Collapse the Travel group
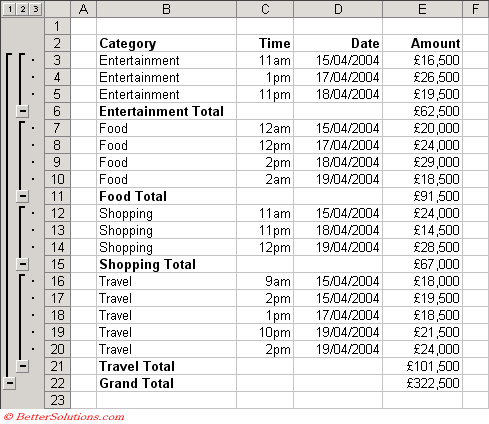The height and width of the screenshot is (424, 489). click(22, 366)
